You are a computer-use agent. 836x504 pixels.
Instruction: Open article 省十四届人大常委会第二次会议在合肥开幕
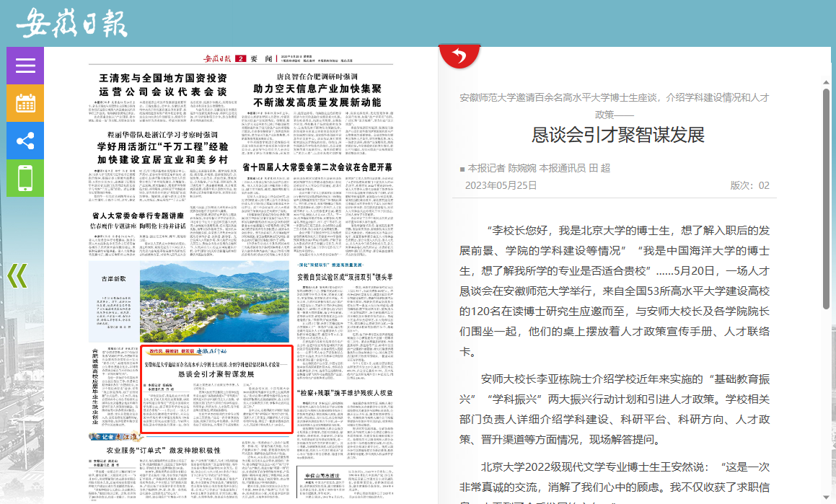(317, 167)
